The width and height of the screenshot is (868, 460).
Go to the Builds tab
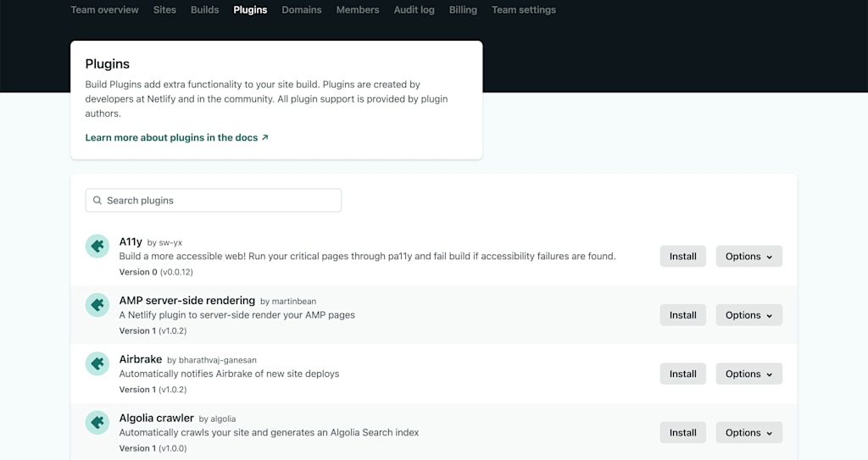tap(205, 10)
